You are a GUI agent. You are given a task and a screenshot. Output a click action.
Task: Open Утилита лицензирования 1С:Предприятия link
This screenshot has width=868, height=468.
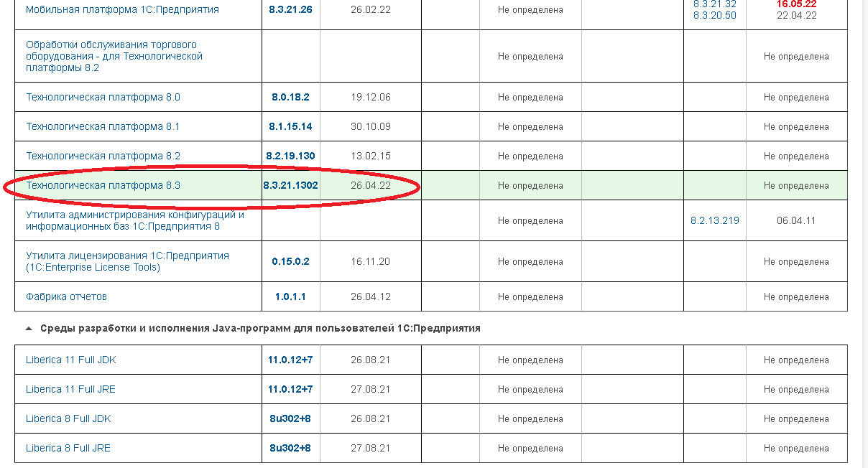click(127, 261)
